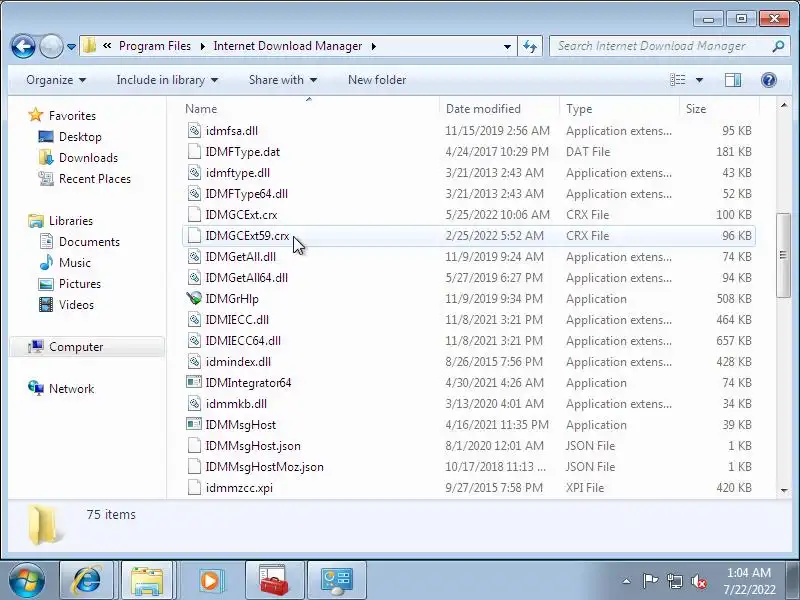This screenshot has height=600, width=800.
Task: Select IDMMsgHost application icon
Action: click(x=194, y=424)
